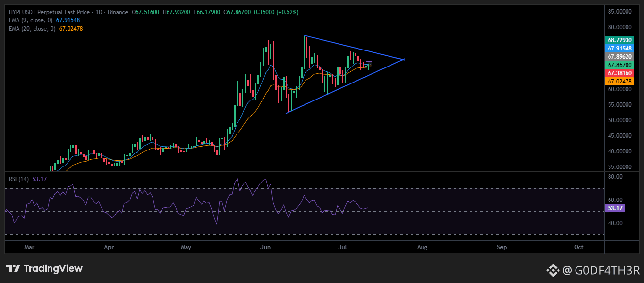
Task: Select the triangle apex point near Aug
Action: coord(404,59)
